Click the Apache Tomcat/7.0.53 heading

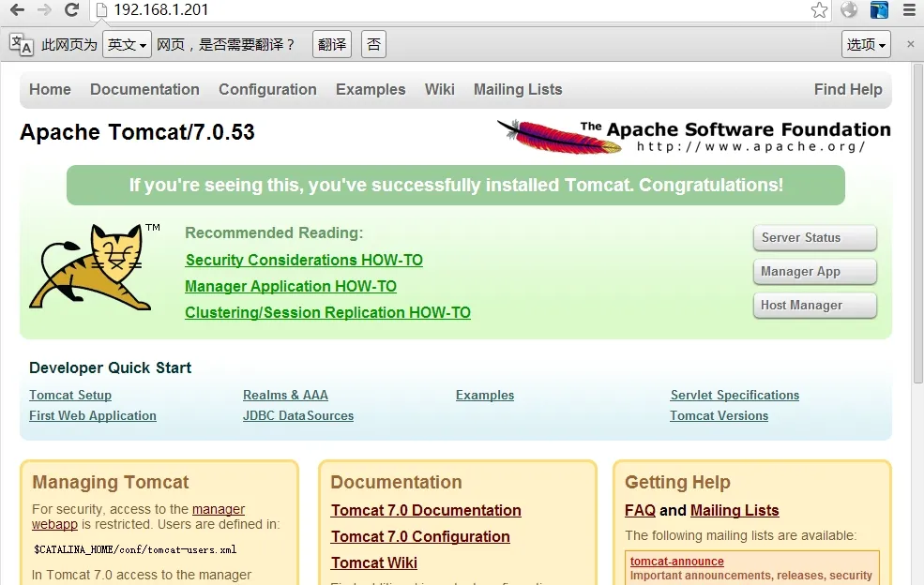[137, 132]
